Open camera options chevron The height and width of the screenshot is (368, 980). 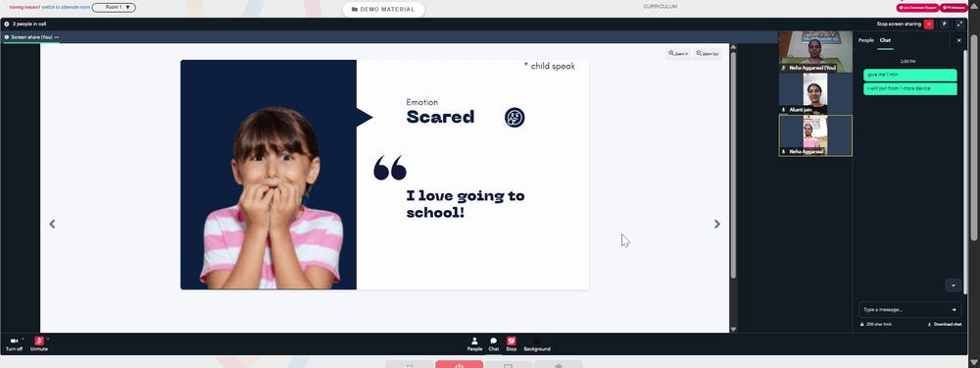[24, 339]
